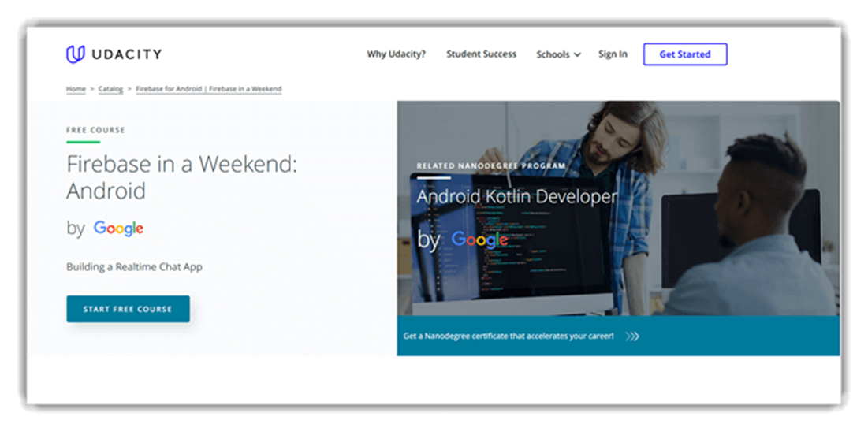Go to Home breadcrumb
The image size is (868, 431).
(76, 88)
